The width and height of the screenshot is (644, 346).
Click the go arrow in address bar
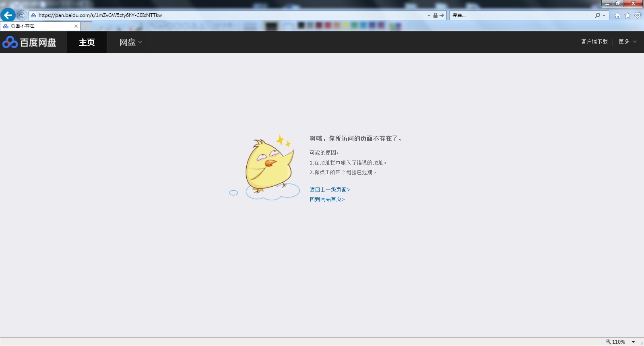442,15
